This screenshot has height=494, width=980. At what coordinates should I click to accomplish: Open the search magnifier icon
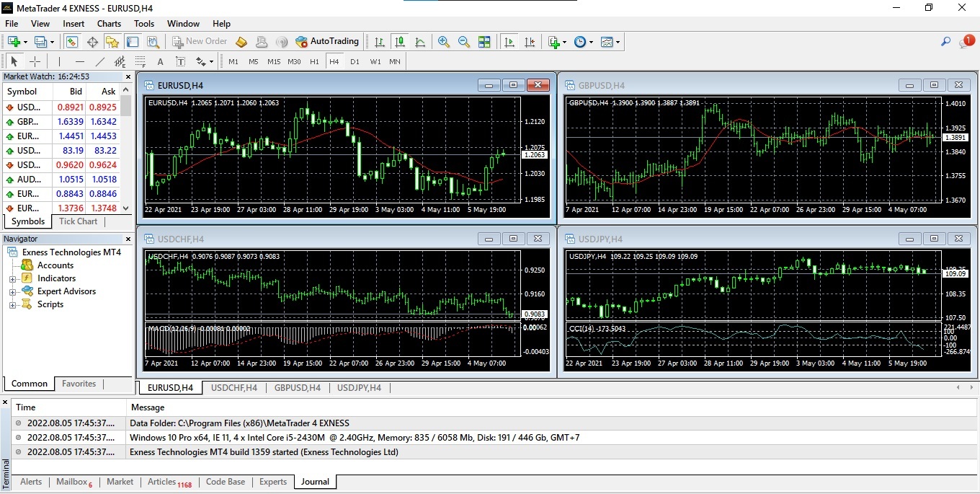946,42
